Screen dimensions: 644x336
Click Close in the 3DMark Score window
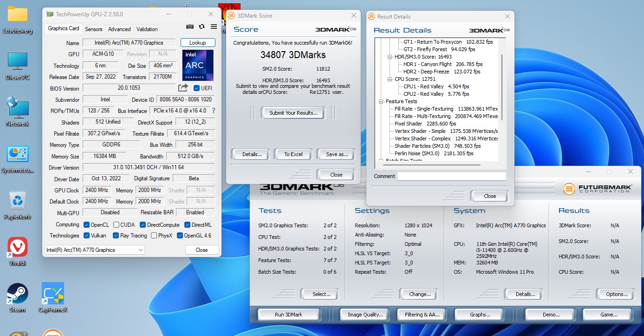336,175
